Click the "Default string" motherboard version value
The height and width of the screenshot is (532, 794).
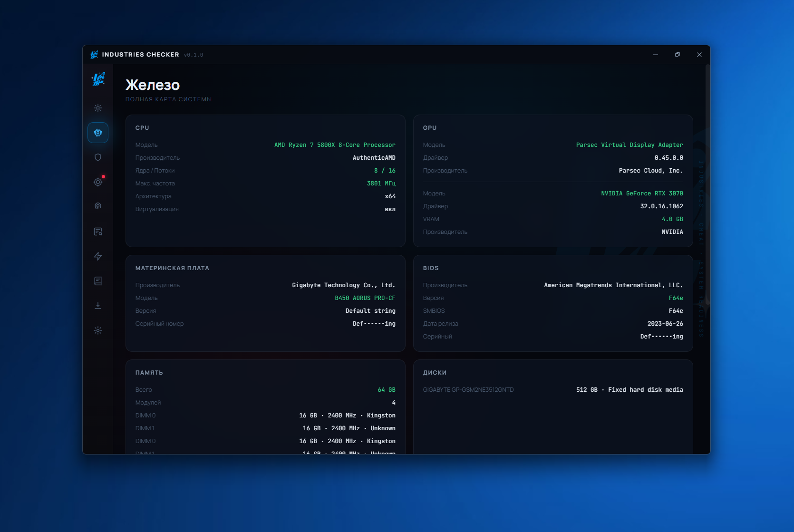pos(370,311)
